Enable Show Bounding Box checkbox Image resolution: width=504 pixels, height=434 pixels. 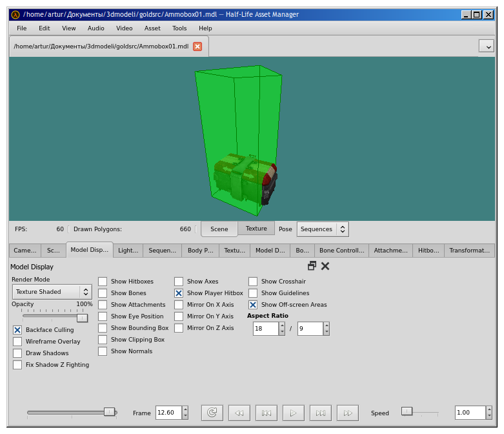[x=103, y=328]
